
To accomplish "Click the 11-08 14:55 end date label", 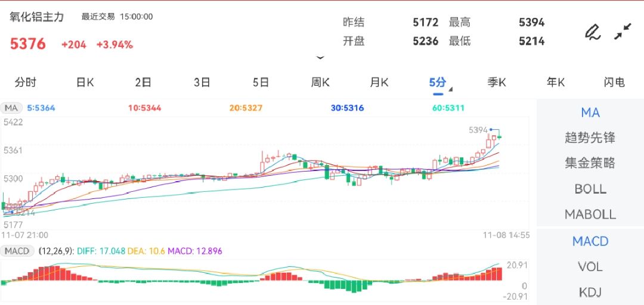I will point(506,235).
